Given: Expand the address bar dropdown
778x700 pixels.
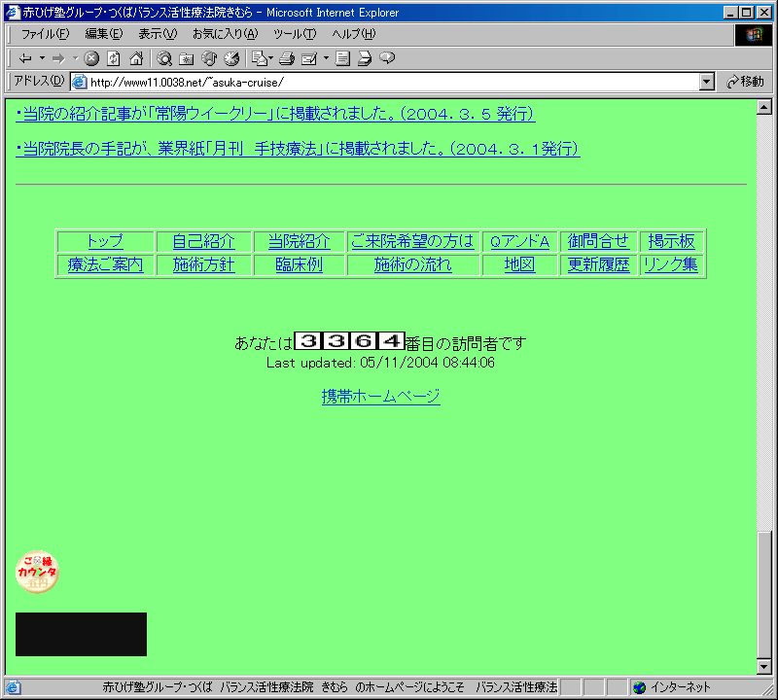Looking at the screenshot, I should click(707, 82).
